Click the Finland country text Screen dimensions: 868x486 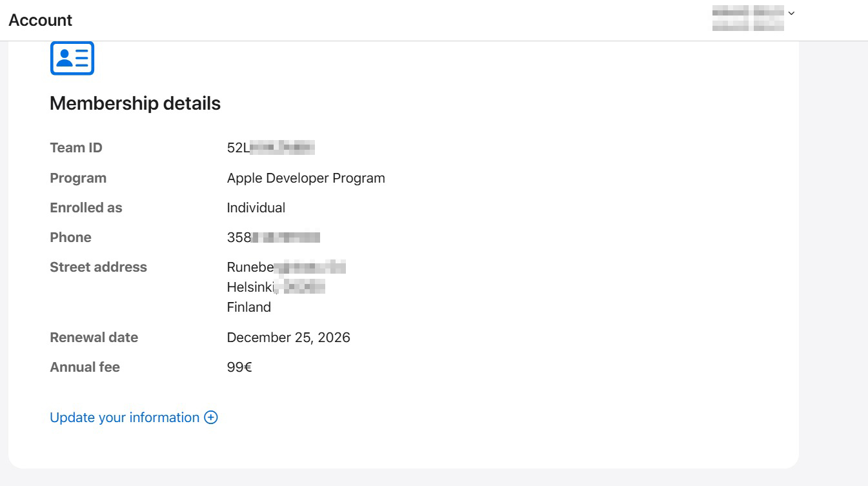click(249, 307)
